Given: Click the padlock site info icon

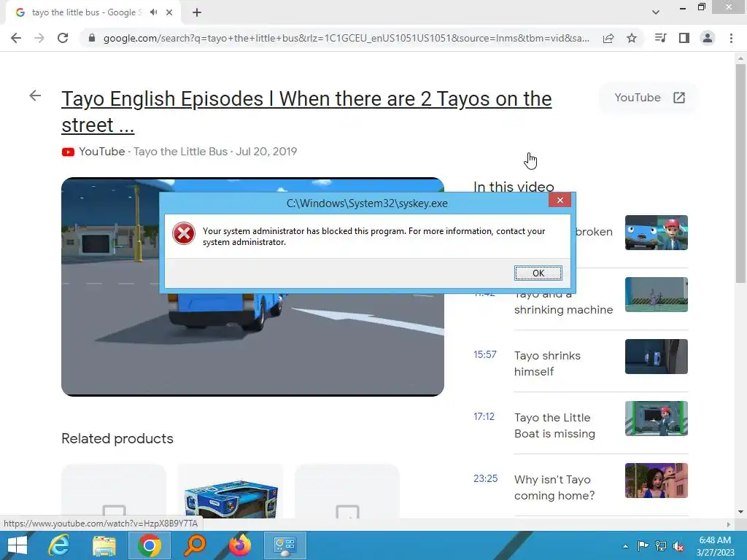Looking at the screenshot, I should click(92, 38).
